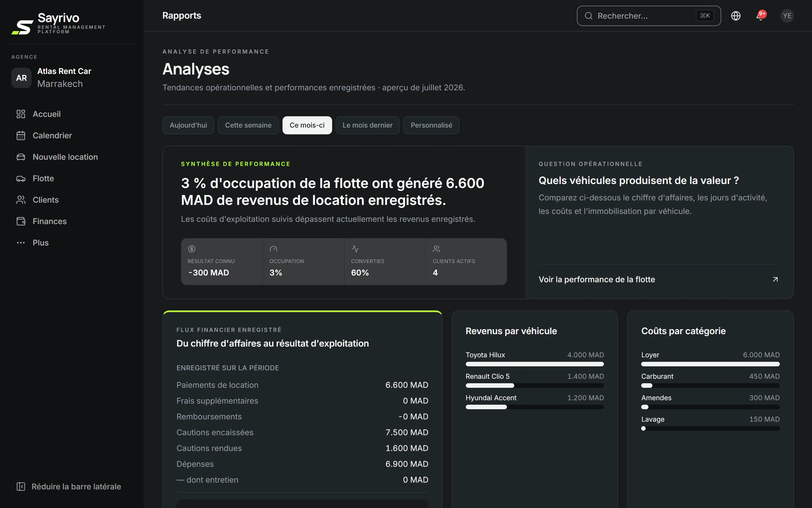Open the Calendrier calendar icon
812x508 pixels.
coord(21,135)
